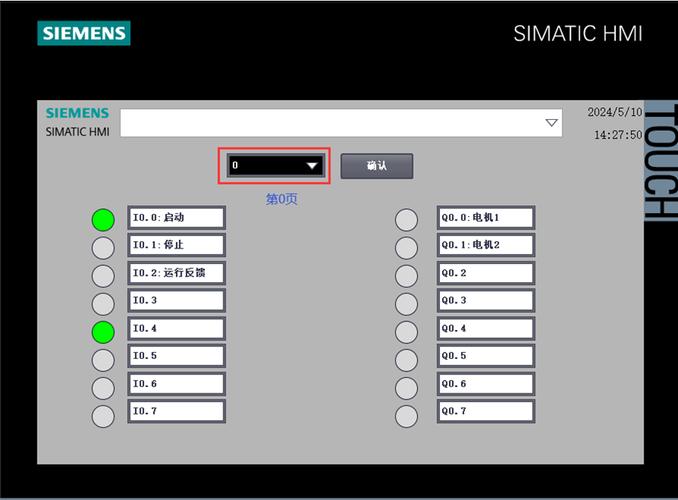Click the green indicator lamp for I0.4
Image resolution: width=678 pixels, height=500 pixels.
103,332
